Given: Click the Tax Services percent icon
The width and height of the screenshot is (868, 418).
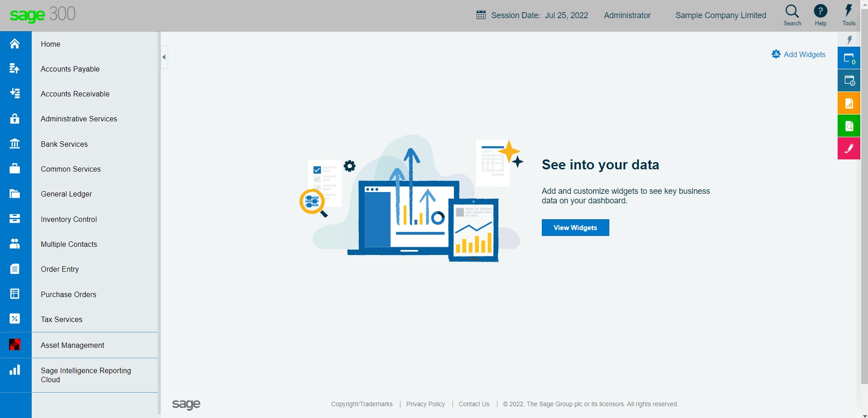Looking at the screenshot, I should click(x=15, y=319).
